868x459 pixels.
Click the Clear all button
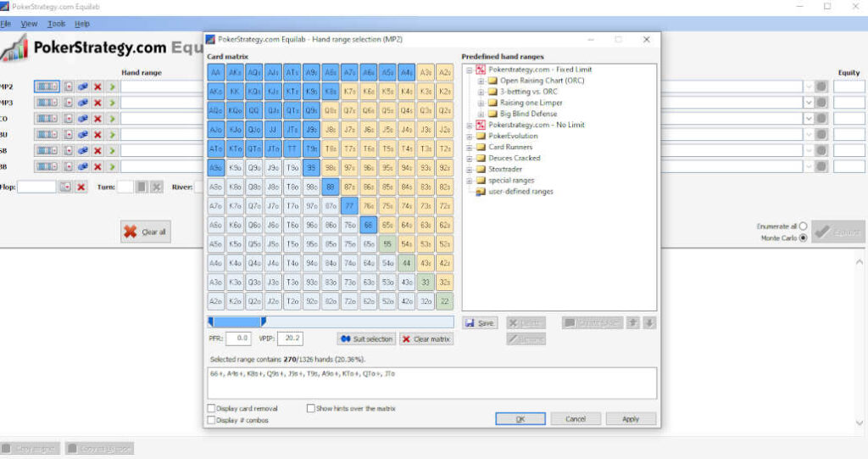[145, 232]
